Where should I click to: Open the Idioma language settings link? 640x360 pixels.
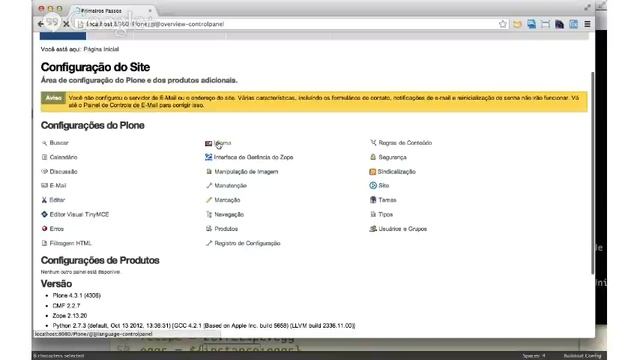click(x=222, y=143)
